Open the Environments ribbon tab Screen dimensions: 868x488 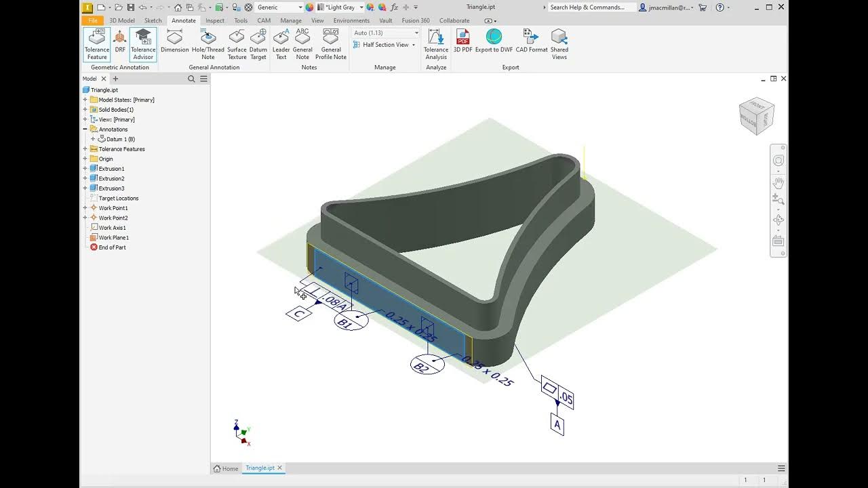pyautogui.click(x=351, y=20)
